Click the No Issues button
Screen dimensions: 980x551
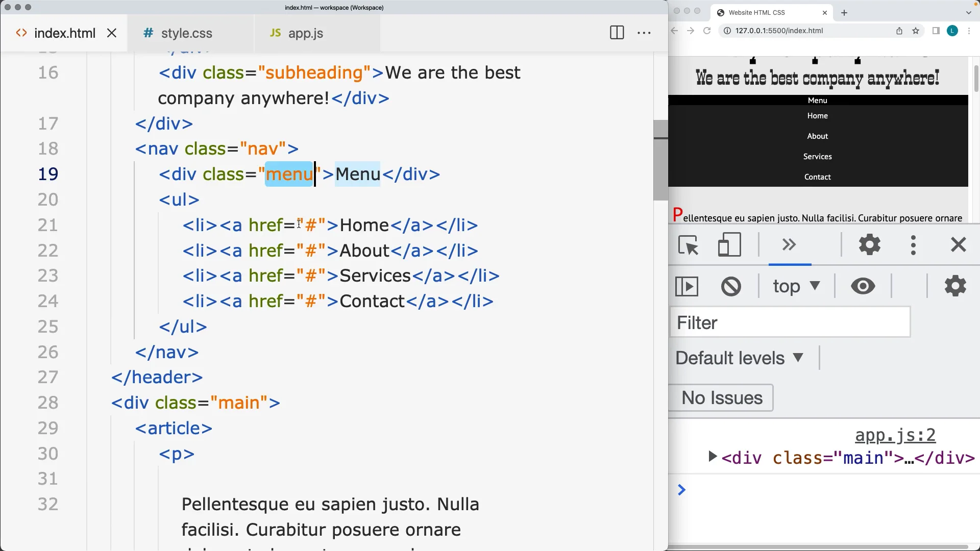(721, 397)
